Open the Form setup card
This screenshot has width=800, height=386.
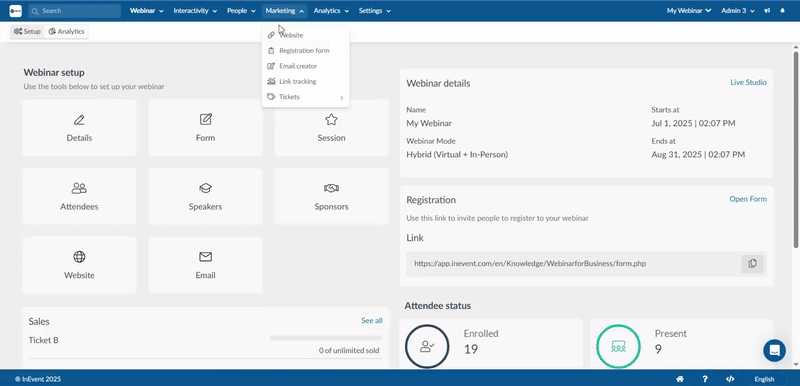[205, 127]
